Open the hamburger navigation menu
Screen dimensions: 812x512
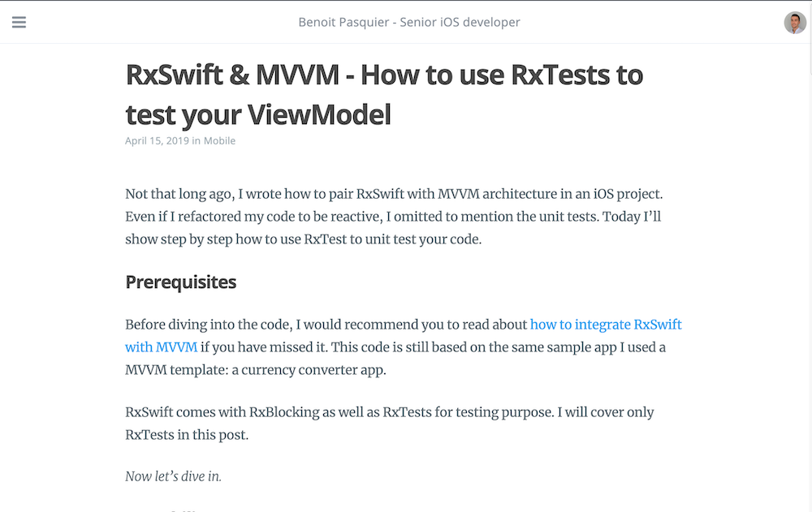(19, 22)
